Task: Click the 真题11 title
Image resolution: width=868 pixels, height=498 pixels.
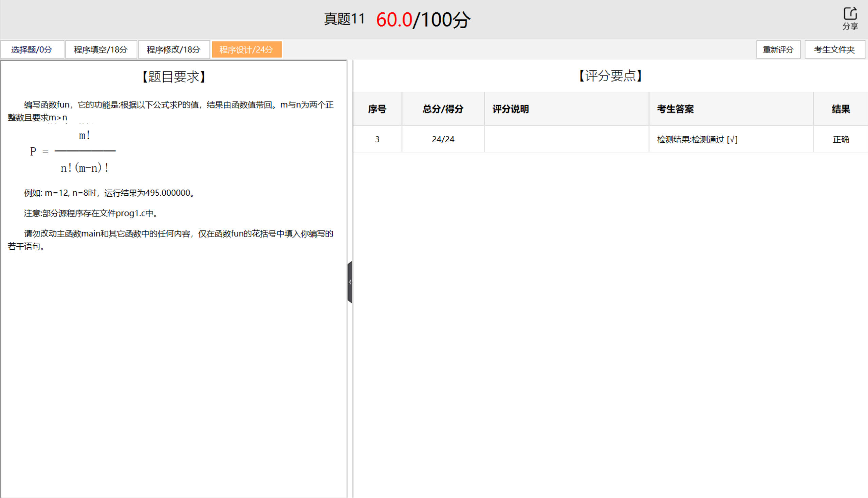Action: [345, 19]
